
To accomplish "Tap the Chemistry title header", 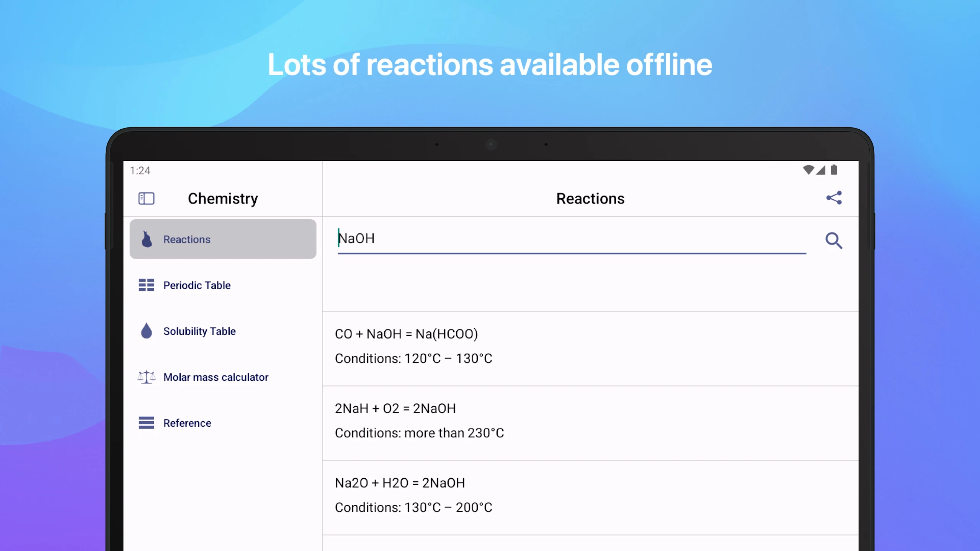I will (223, 198).
